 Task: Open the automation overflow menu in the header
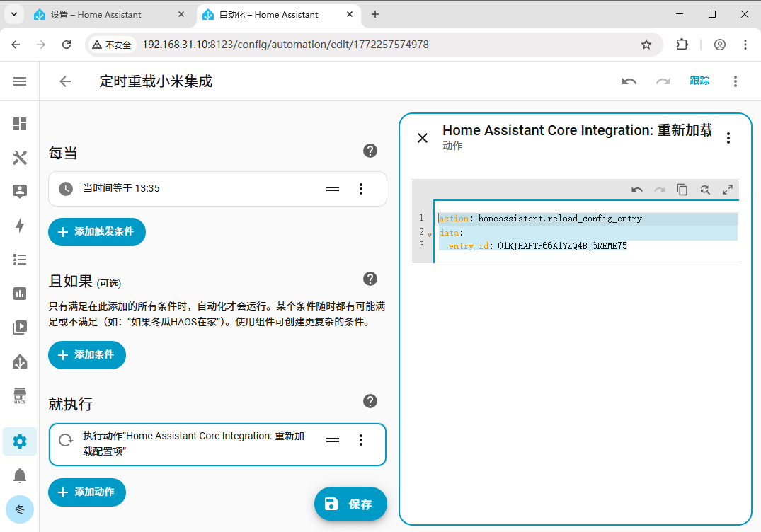point(736,81)
